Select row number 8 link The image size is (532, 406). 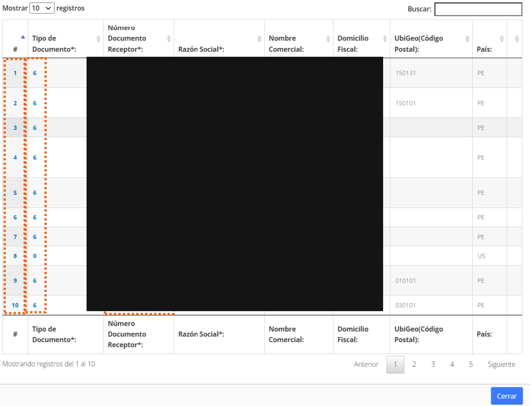[15, 256]
